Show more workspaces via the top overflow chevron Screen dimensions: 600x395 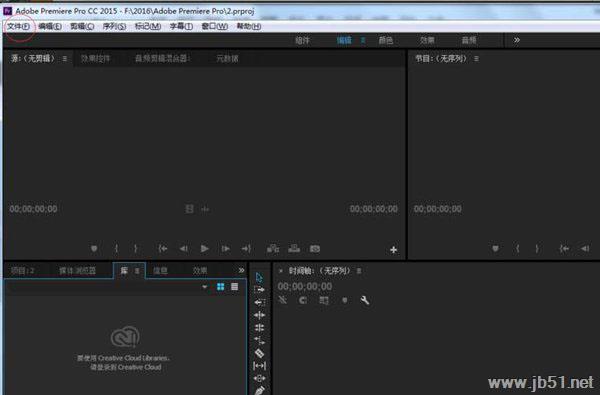pos(517,40)
